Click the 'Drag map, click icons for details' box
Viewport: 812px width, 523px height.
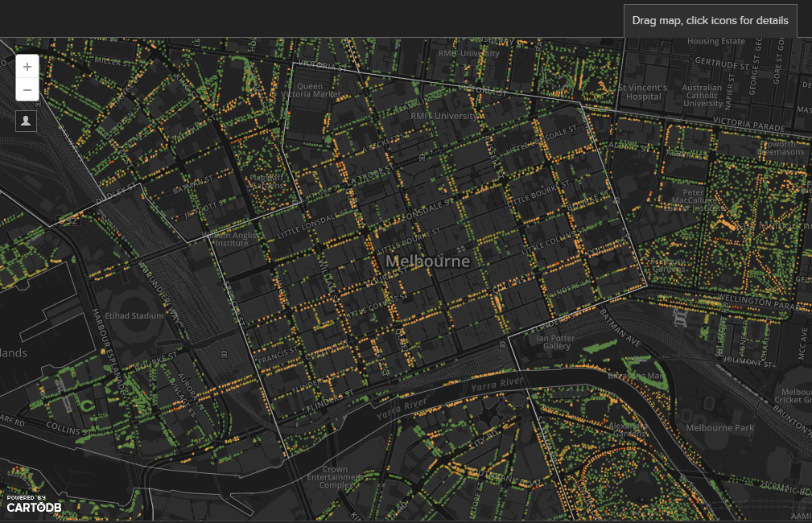click(x=710, y=21)
